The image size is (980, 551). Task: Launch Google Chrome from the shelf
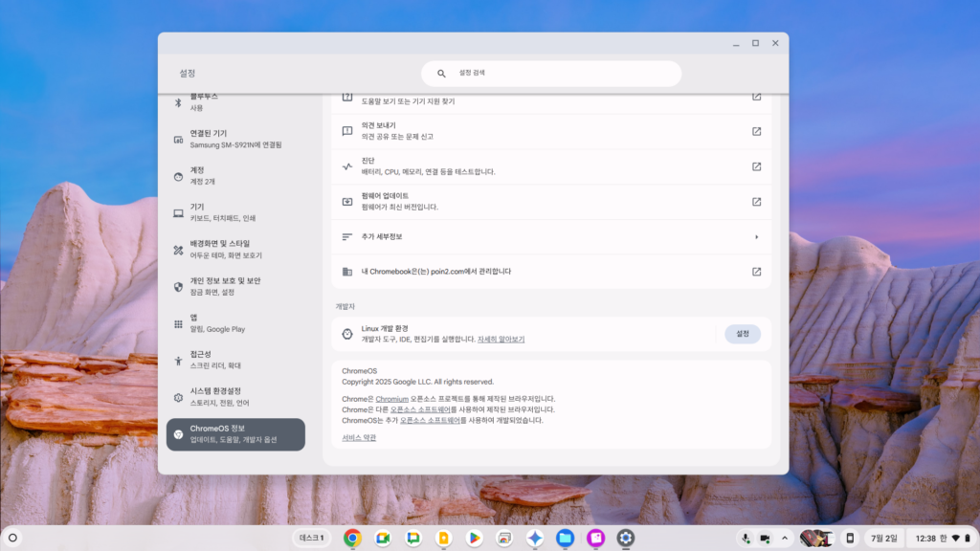pyautogui.click(x=352, y=538)
